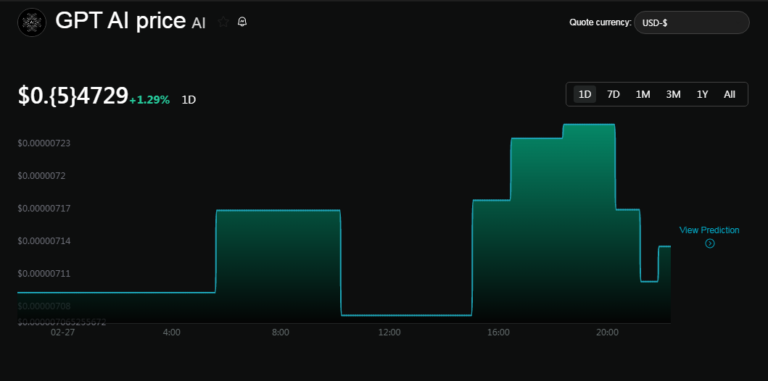This screenshot has height=381, width=768.
Task: Click the GPT AI price heading
Action: (120, 22)
